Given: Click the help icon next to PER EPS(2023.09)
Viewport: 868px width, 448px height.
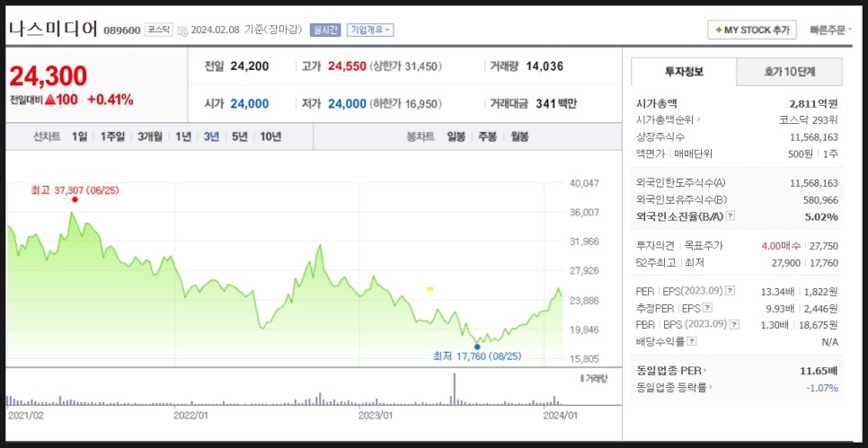Looking at the screenshot, I should coord(731,290).
